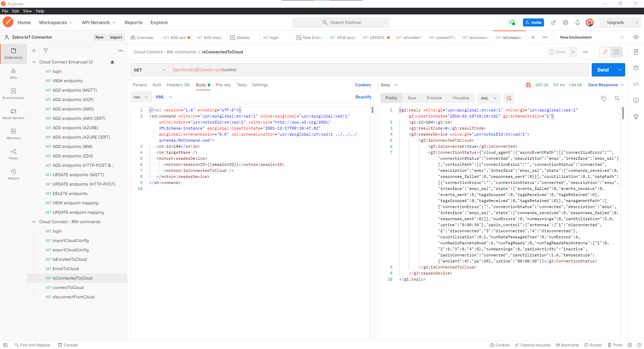Switch to the Headers (9) tab
Screen dimensions: 644x349
point(178,85)
